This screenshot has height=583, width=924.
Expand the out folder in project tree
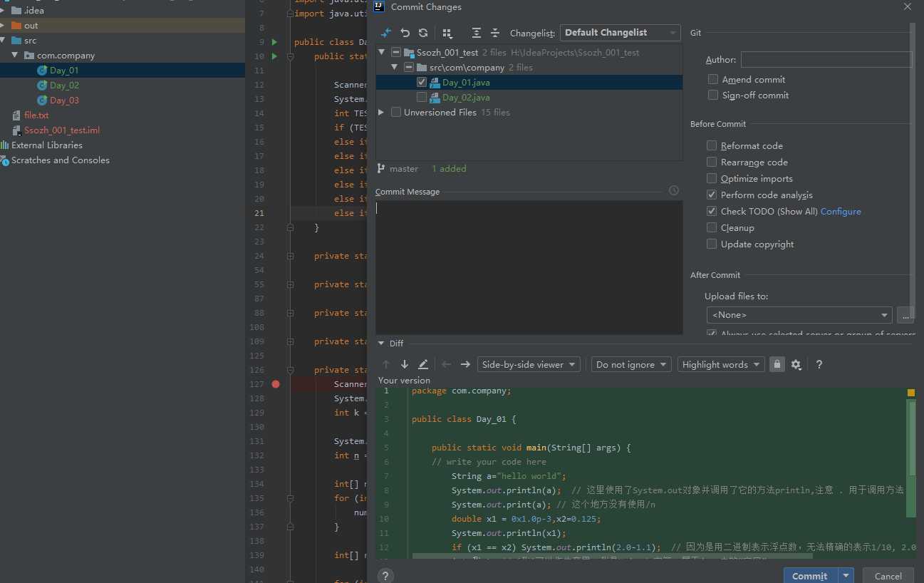point(4,26)
